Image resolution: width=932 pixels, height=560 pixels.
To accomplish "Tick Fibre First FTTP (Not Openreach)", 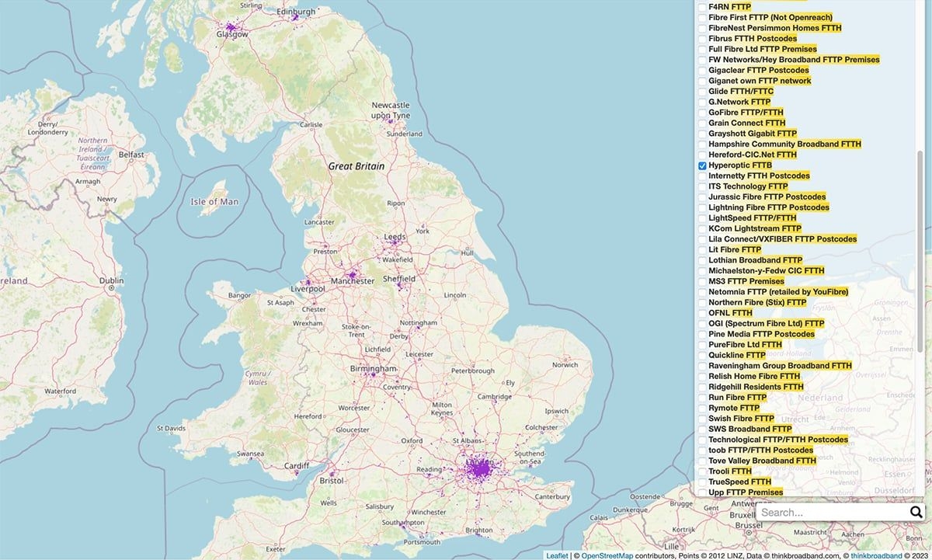I will (702, 17).
